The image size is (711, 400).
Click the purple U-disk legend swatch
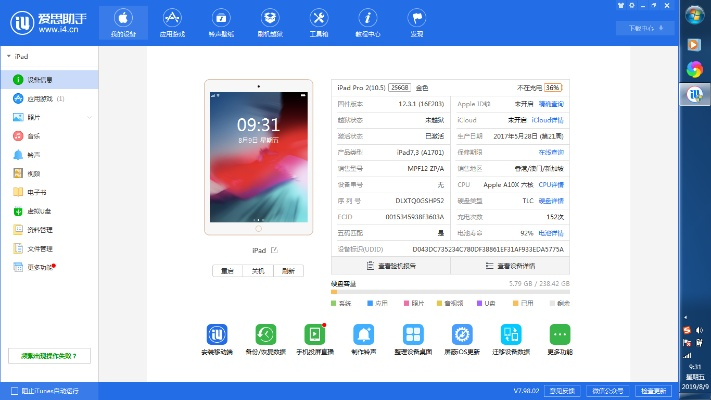pyautogui.click(x=479, y=303)
